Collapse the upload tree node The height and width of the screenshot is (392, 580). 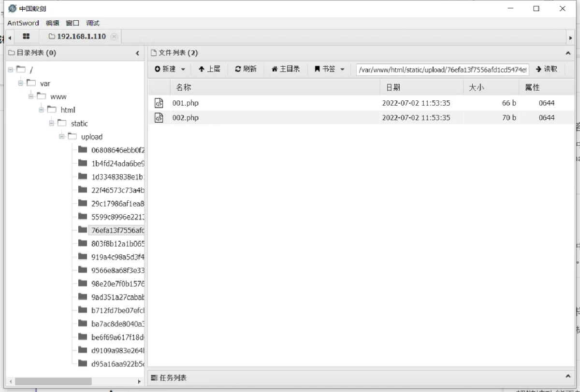[62, 137]
